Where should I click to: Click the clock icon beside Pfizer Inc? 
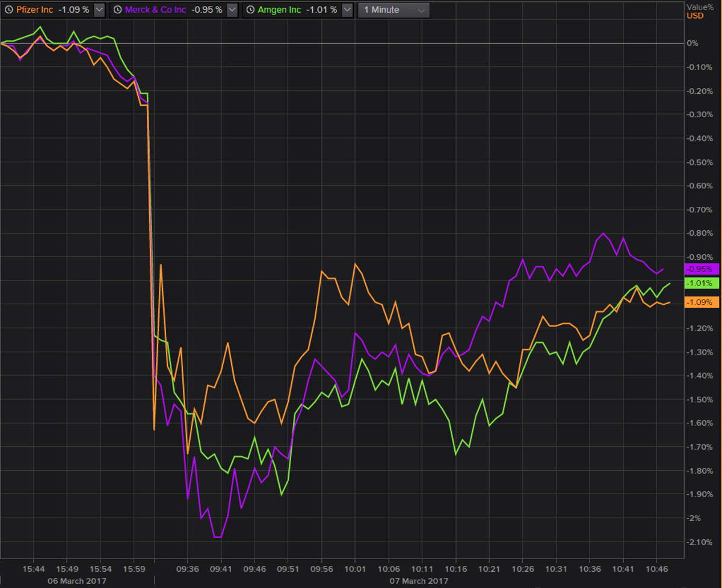point(8,10)
